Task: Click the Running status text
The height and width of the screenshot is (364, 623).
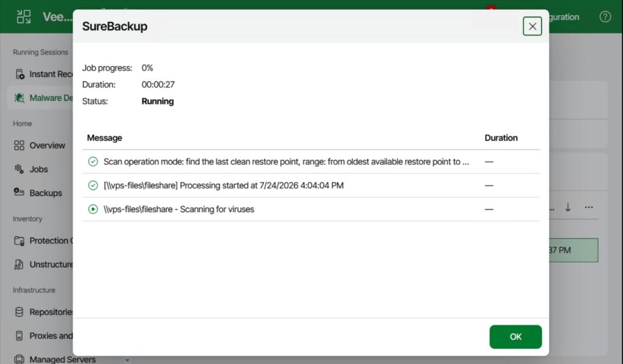Action: pyautogui.click(x=158, y=101)
